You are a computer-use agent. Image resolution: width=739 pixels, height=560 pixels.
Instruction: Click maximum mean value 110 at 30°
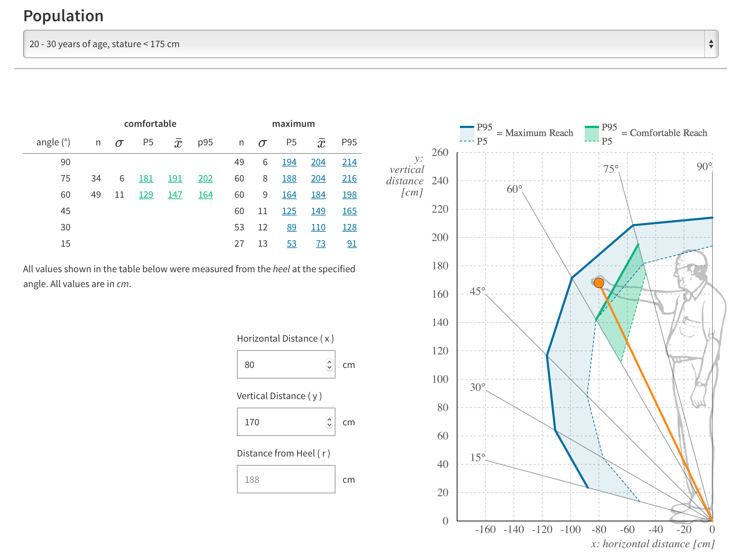(318, 227)
